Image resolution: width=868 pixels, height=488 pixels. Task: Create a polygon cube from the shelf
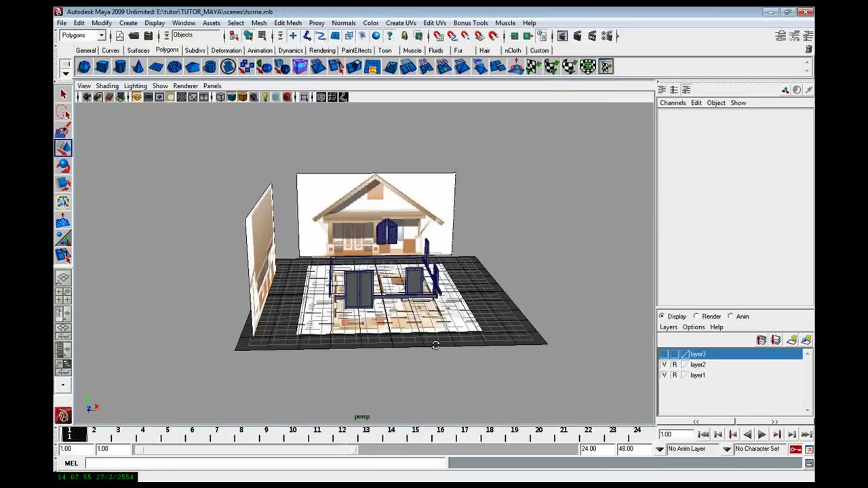tap(102, 66)
